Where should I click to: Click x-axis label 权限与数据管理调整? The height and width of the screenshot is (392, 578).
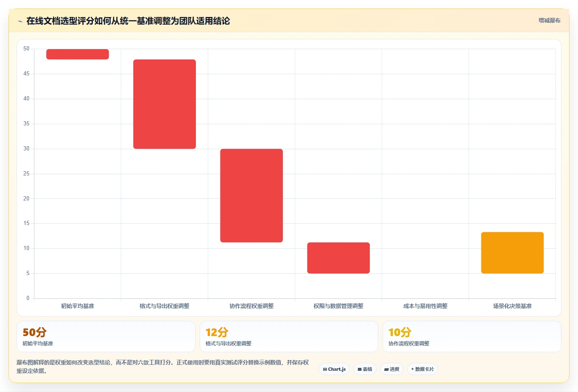(x=338, y=306)
